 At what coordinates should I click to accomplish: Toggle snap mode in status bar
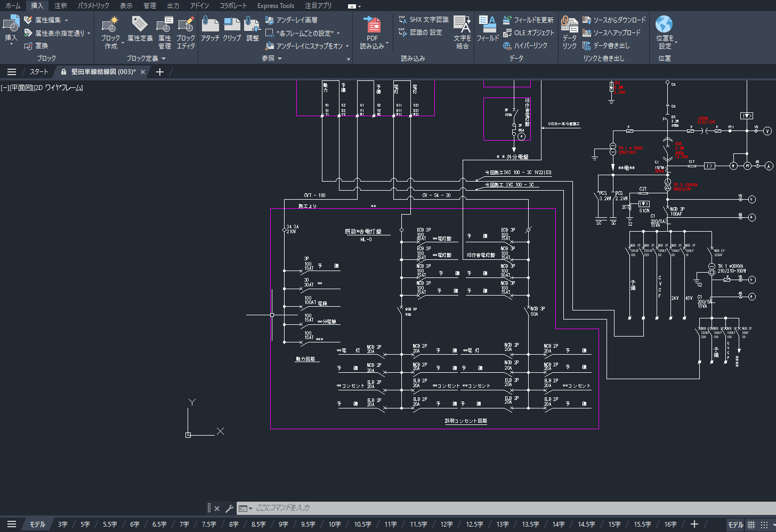[x=765, y=525]
